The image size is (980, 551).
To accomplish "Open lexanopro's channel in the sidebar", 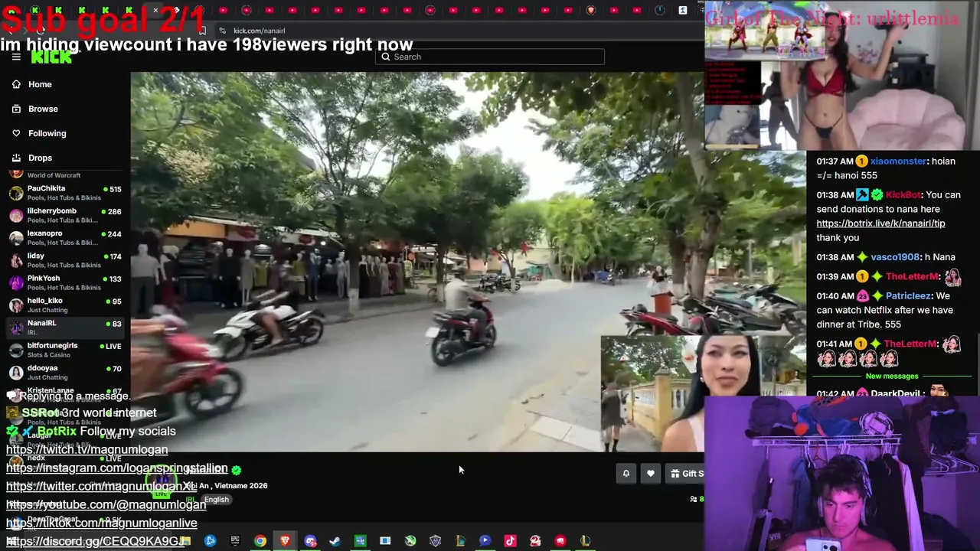I will (65, 237).
